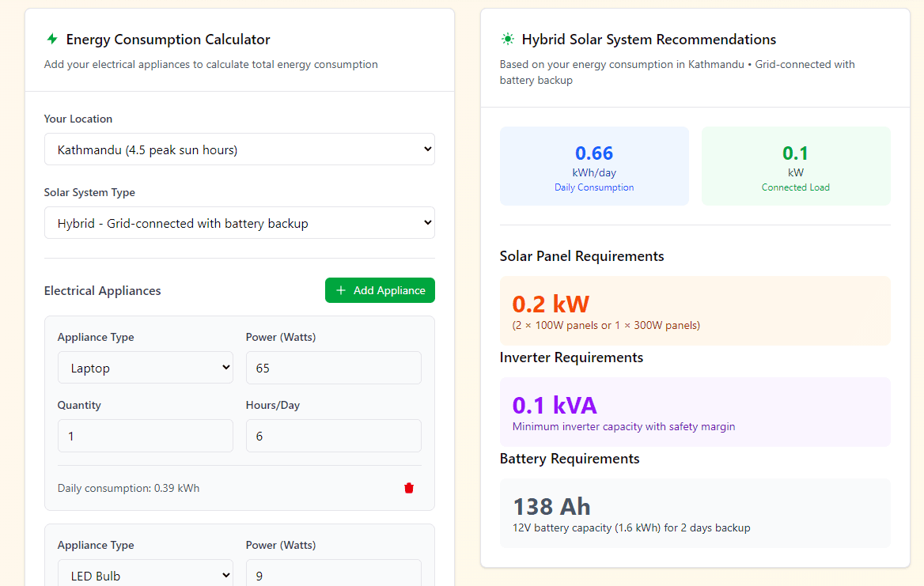Click the Solar Panel Requirements heading

pyautogui.click(x=581, y=256)
